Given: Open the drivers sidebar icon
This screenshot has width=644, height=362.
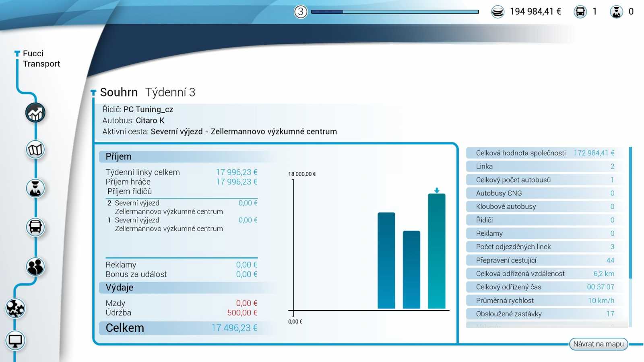Looking at the screenshot, I should pyautogui.click(x=35, y=188).
